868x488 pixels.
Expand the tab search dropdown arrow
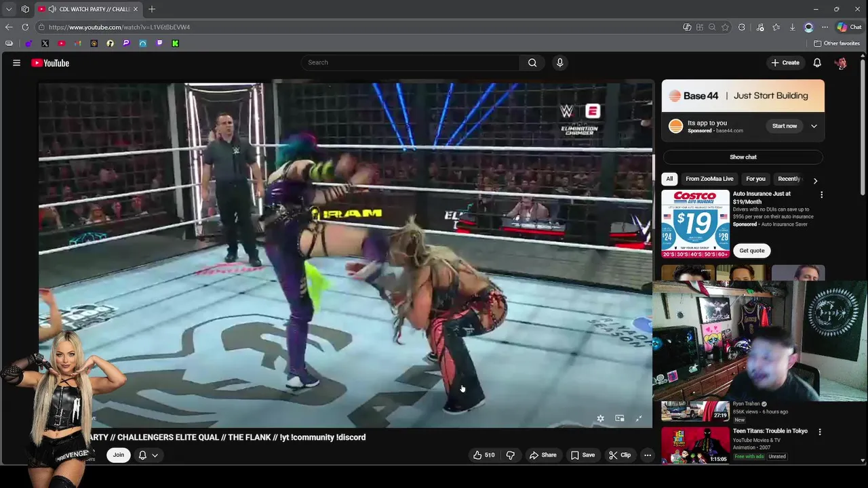(9, 9)
